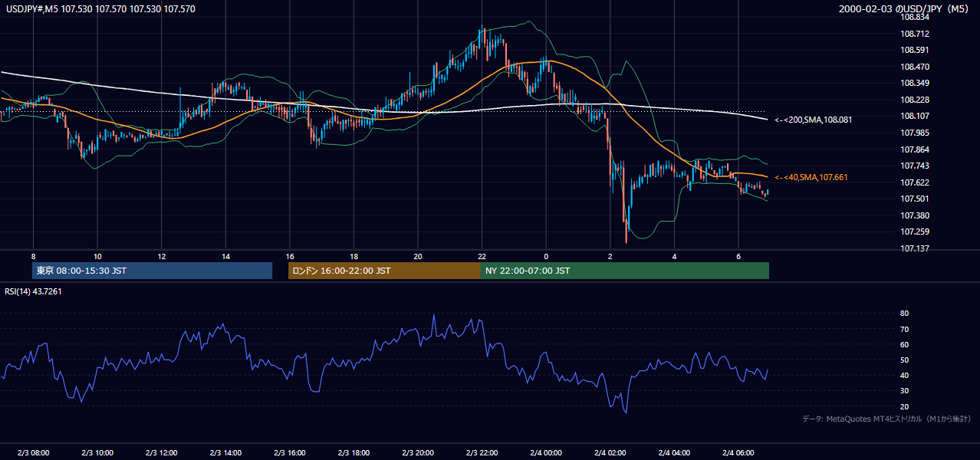Viewport: 980px width, 460px height.
Task: Click hour label 18 under the price chart
Action: pos(354,256)
